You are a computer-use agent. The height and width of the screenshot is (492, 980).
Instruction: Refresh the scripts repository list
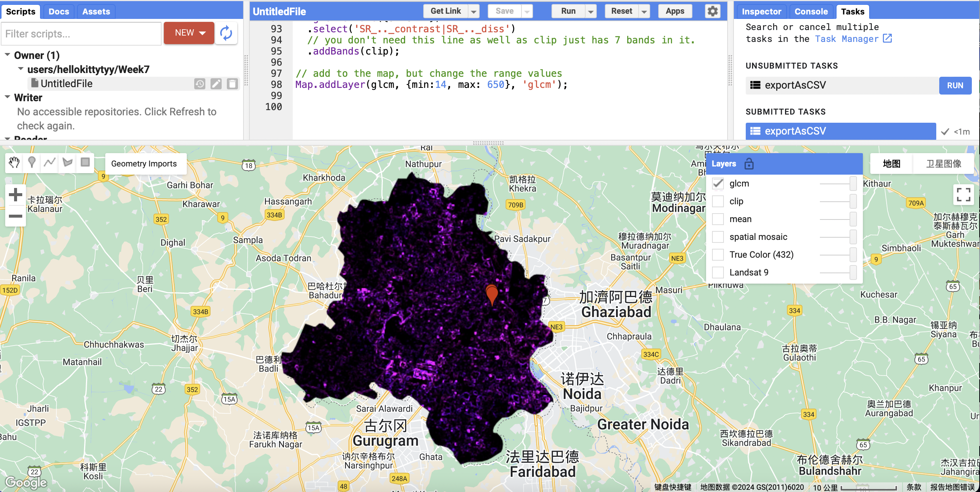coord(226,33)
